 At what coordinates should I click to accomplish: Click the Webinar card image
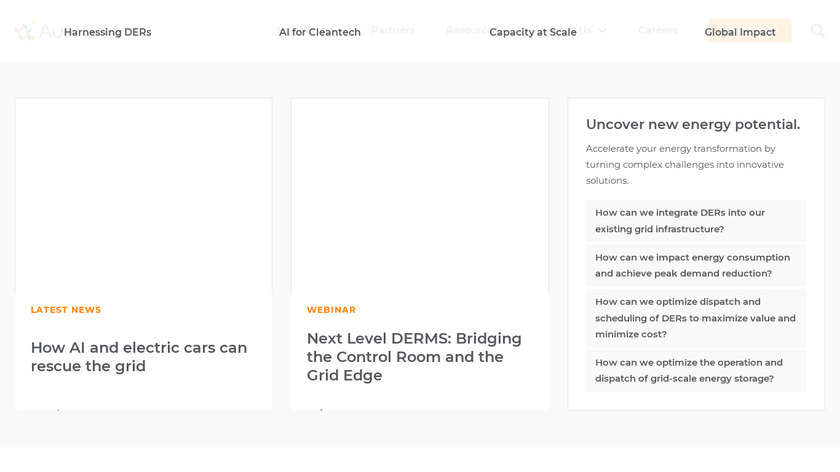click(420, 195)
